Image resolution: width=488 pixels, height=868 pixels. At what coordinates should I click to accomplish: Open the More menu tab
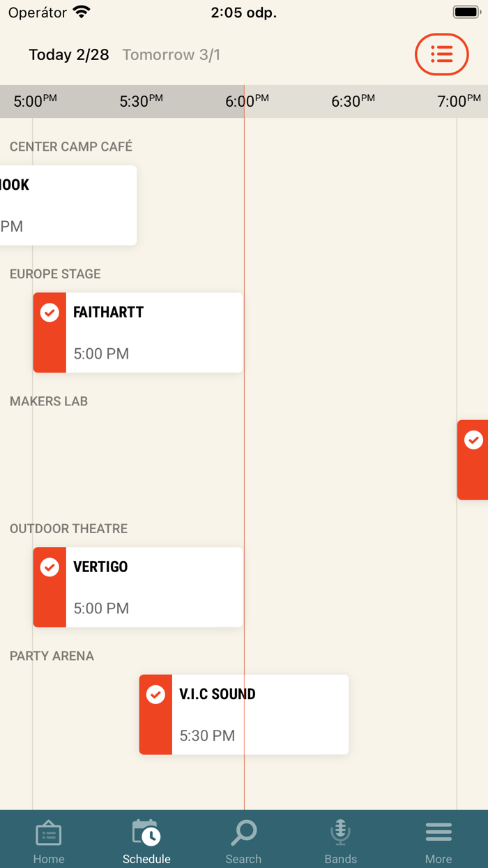(x=439, y=841)
